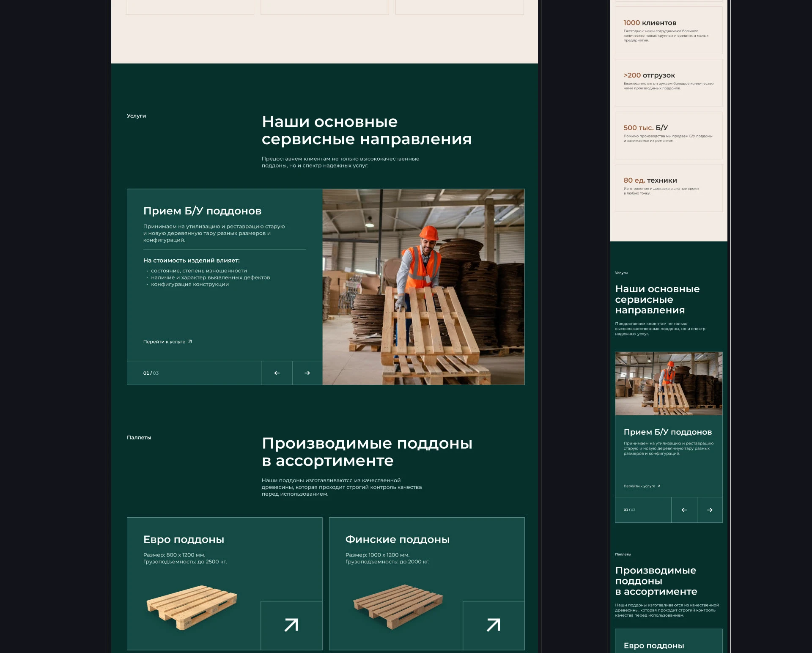Click the 01/03 slide counter in desktop slider
This screenshot has width=812, height=653.
point(151,373)
